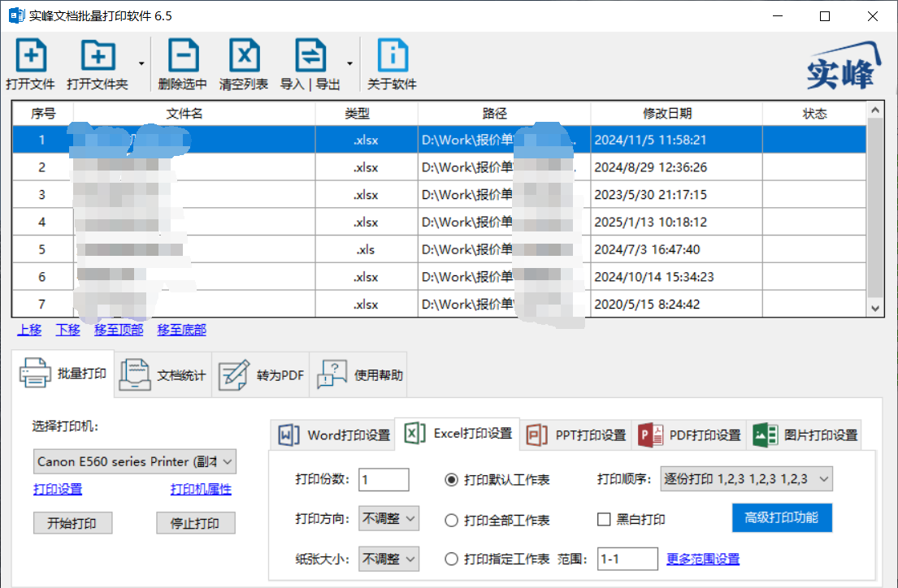This screenshot has width=898, height=588.
Task: Expand the dropdown arrow beside 导入 | 导出
Action: pyautogui.click(x=350, y=63)
